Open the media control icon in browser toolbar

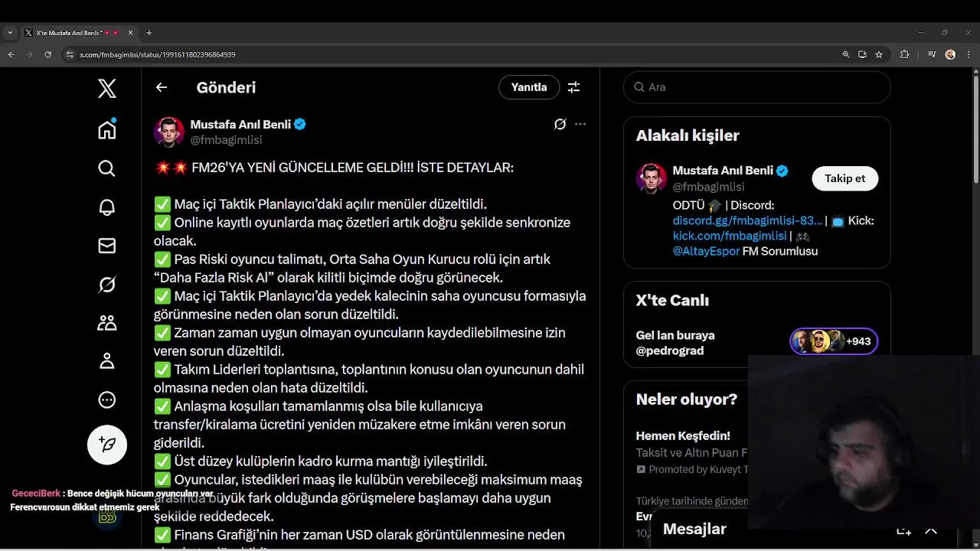[x=932, y=54]
